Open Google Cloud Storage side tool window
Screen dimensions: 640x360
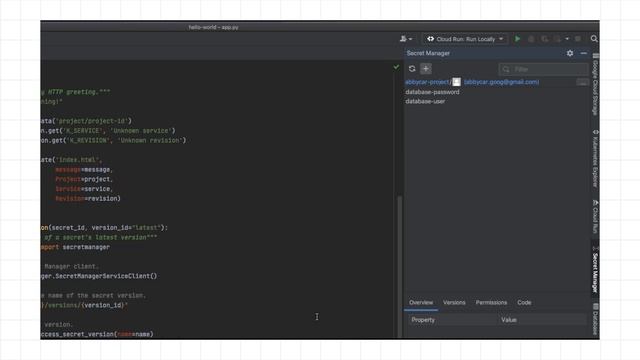pos(596,85)
